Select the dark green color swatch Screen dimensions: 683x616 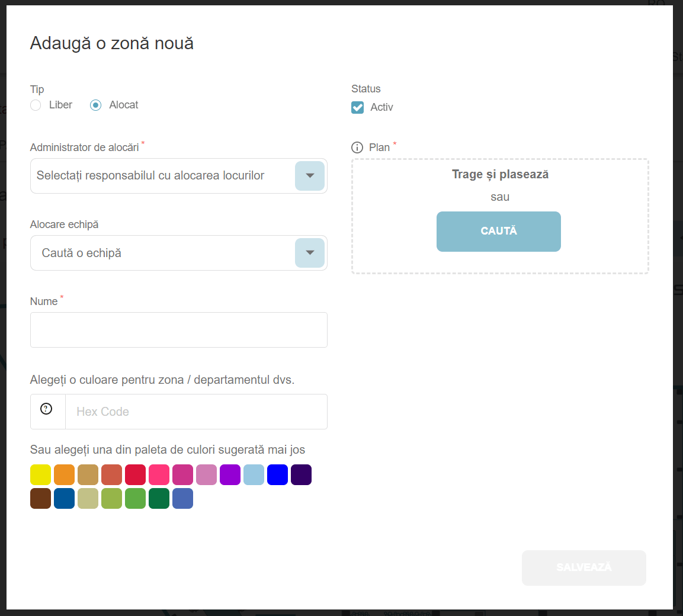159,499
